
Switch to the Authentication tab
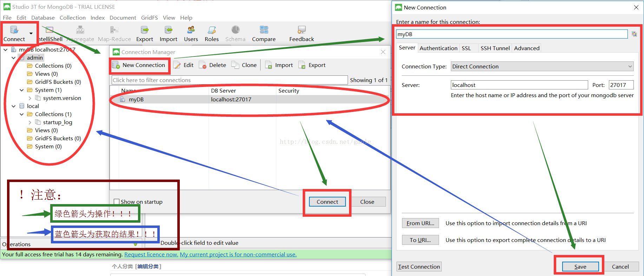(x=439, y=48)
